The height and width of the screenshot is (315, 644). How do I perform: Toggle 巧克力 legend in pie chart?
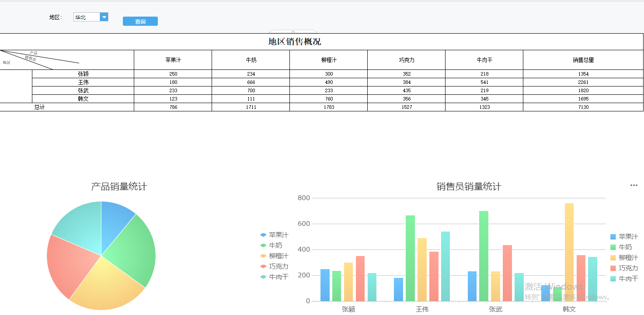[274, 267]
